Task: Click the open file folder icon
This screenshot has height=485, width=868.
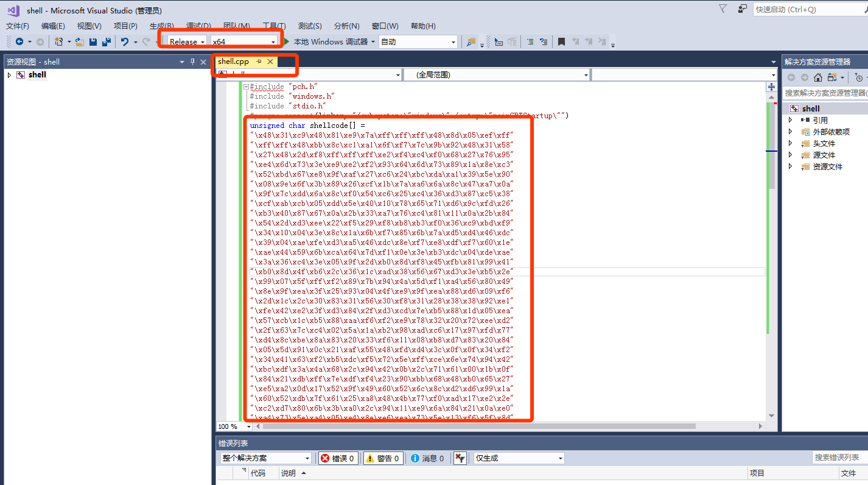Action: point(79,41)
